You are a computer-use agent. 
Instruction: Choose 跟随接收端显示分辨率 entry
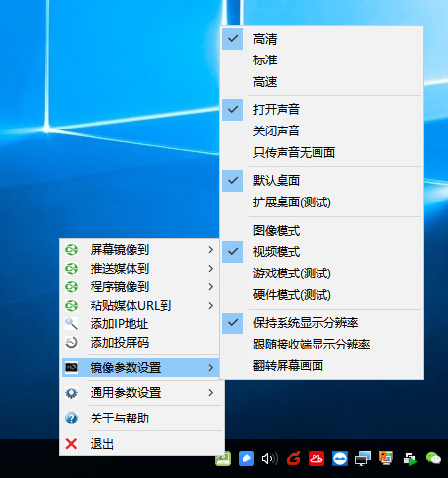[321, 345]
